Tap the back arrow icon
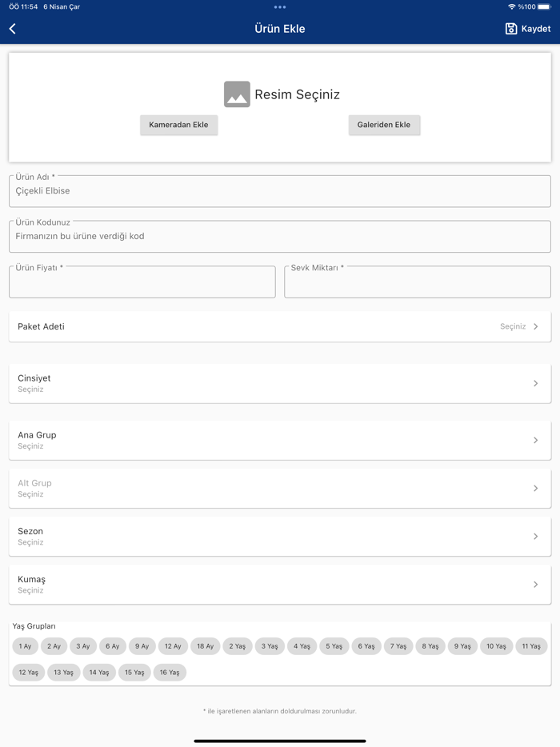This screenshot has height=747, width=560. click(13, 29)
